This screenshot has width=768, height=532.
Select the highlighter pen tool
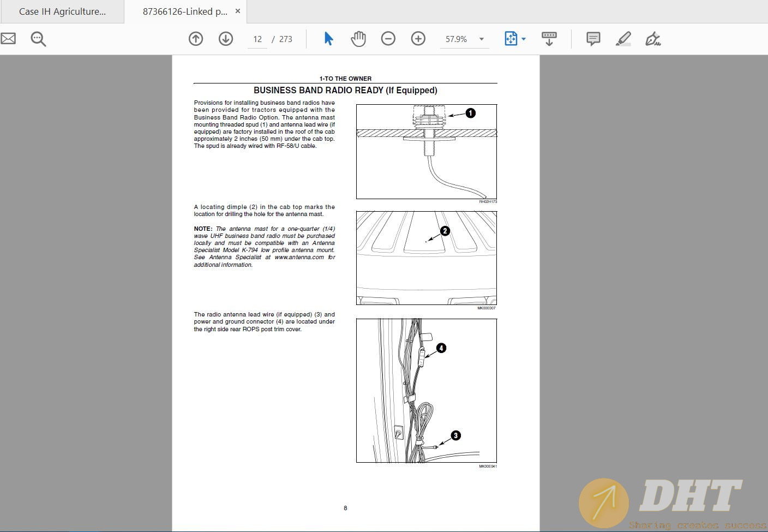pos(623,39)
